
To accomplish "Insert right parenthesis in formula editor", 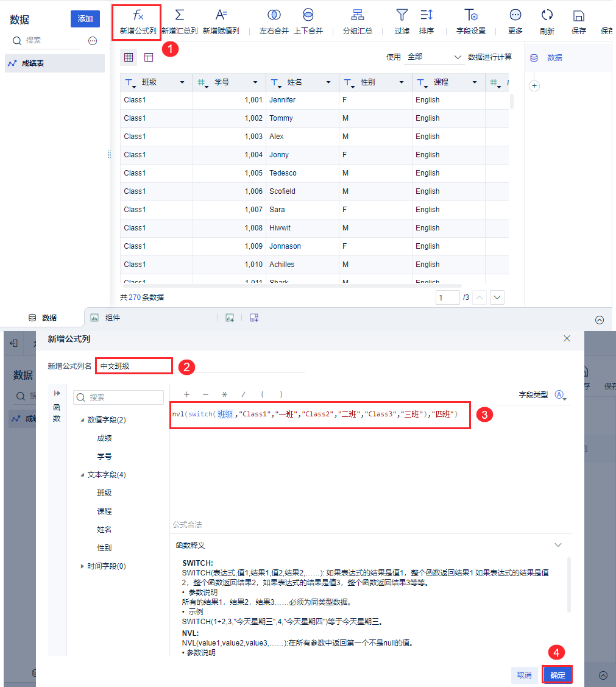I will [281, 394].
